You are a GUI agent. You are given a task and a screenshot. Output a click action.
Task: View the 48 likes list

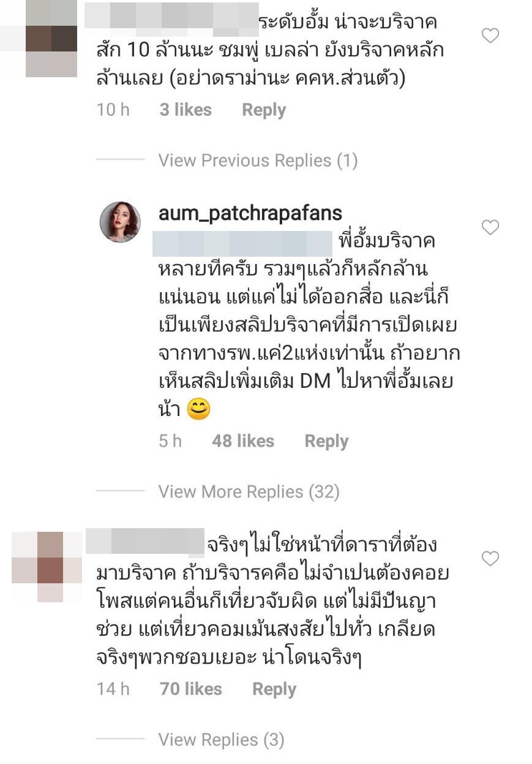[x=243, y=441]
